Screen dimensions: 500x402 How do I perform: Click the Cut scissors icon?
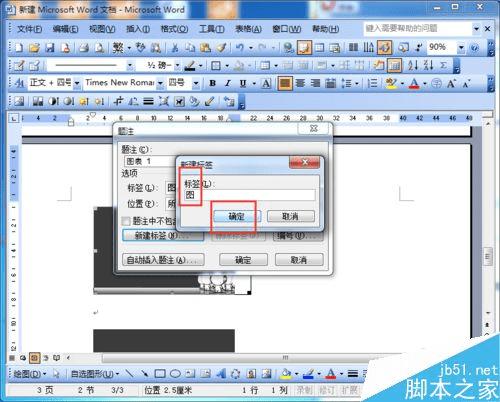click(174, 48)
